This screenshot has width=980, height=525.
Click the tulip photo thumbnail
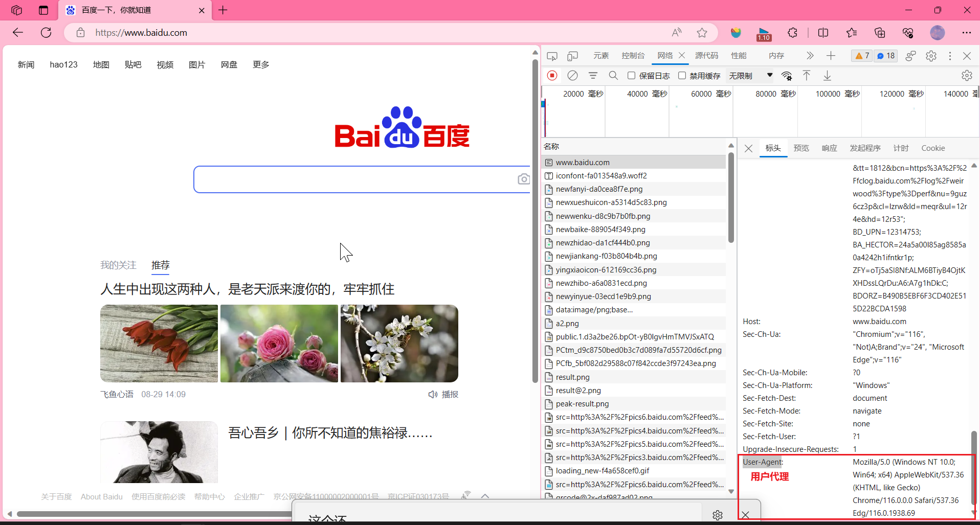point(159,344)
